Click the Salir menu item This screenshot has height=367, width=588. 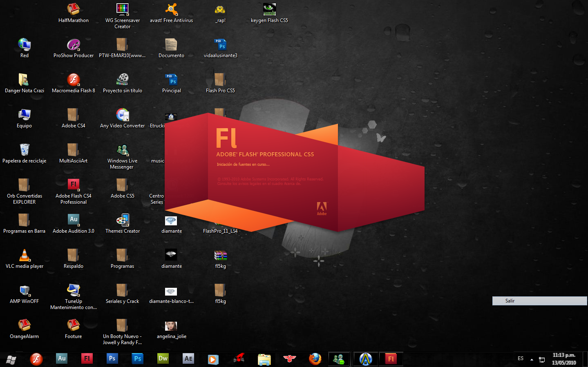pyautogui.click(x=539, y=301)
